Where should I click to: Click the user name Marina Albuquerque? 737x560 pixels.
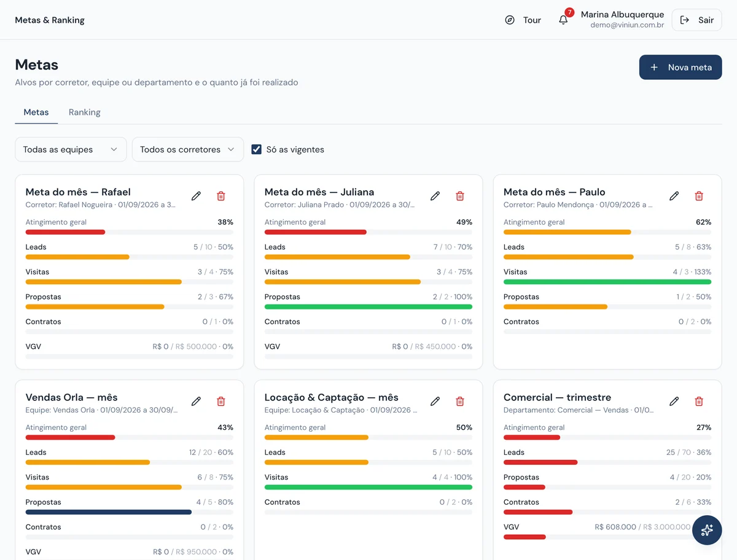coord(622,14)
